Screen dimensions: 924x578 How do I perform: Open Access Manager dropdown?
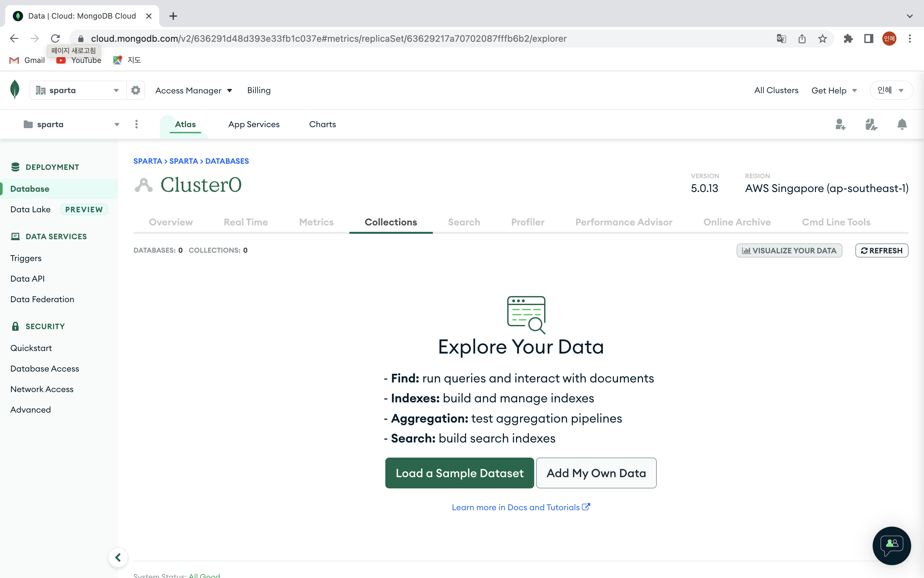[x=193, y=90]
